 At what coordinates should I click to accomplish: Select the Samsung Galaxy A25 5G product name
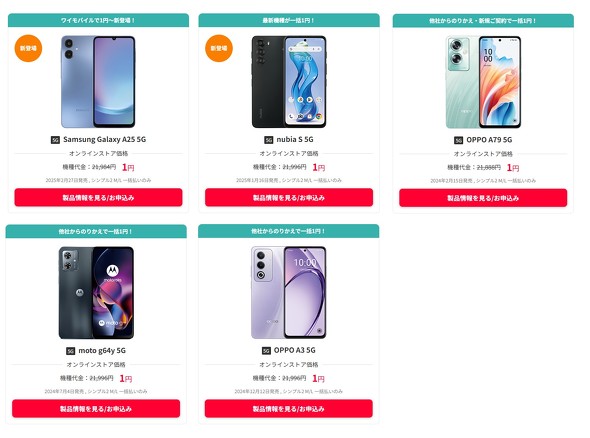[105, 140]
